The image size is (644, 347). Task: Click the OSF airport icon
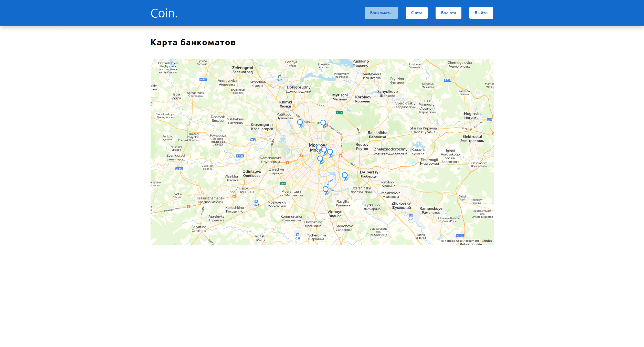[298, 235]
